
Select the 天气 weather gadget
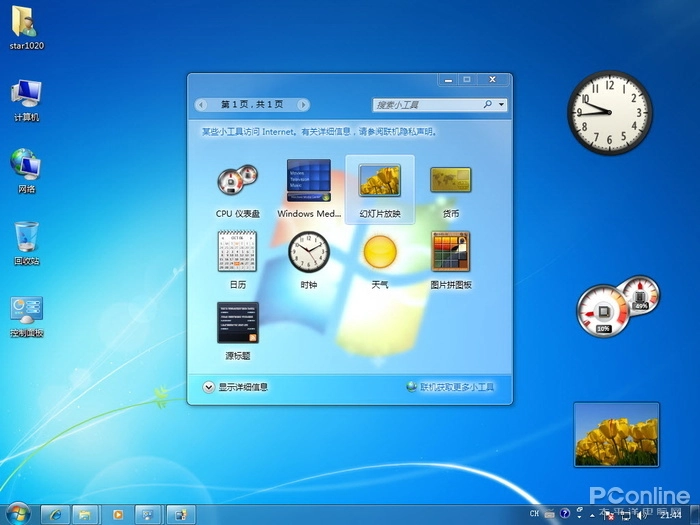pos(379,251)
